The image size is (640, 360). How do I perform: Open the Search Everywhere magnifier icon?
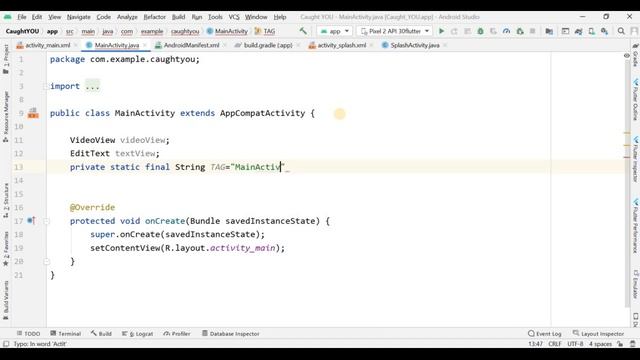[x=621, y=31]
